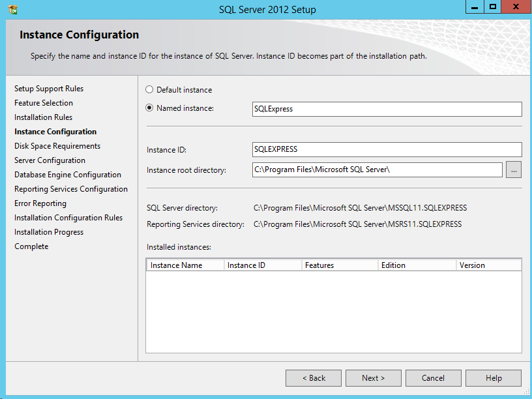Select Server Configuration step in sidebar
This screenshot has height=399, width=532.
(x=50, y=160)
